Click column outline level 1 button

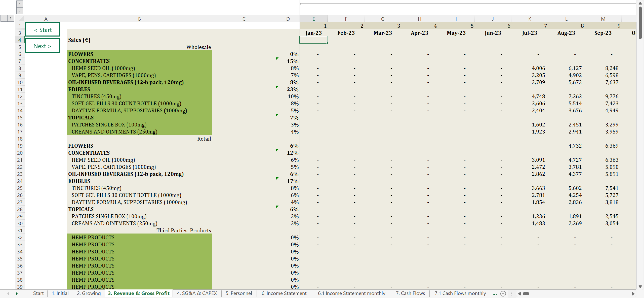[20, 4]
